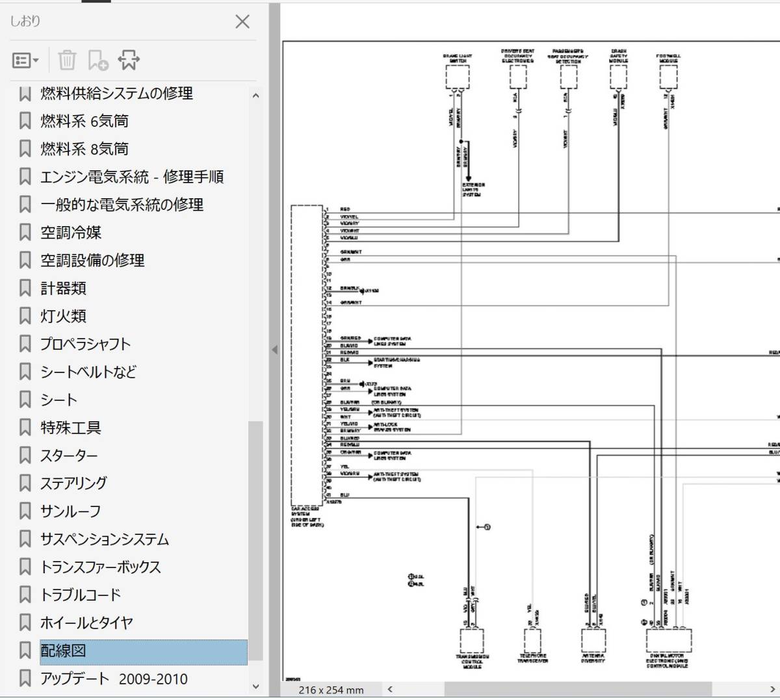Screen dimensions: 780x700
Task: Click bookmark ribbon icon beside 灯火類
Action: pos(25,317)
